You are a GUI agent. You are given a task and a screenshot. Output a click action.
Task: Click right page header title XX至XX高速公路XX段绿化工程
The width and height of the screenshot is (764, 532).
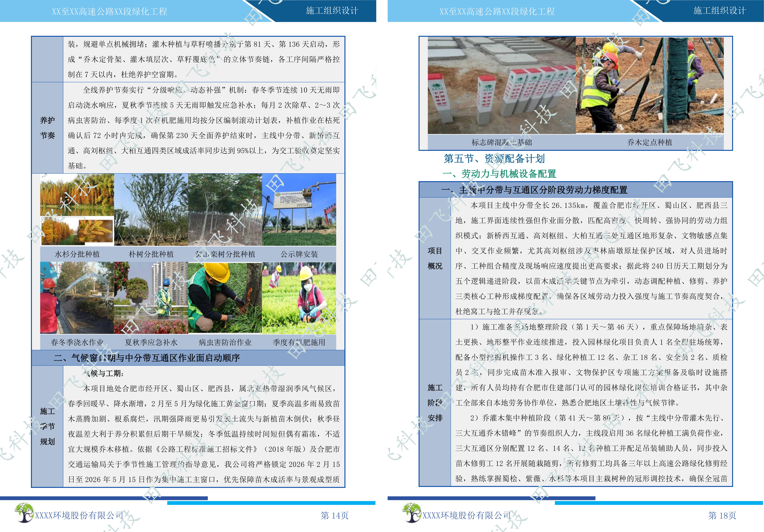pos(497,12)
